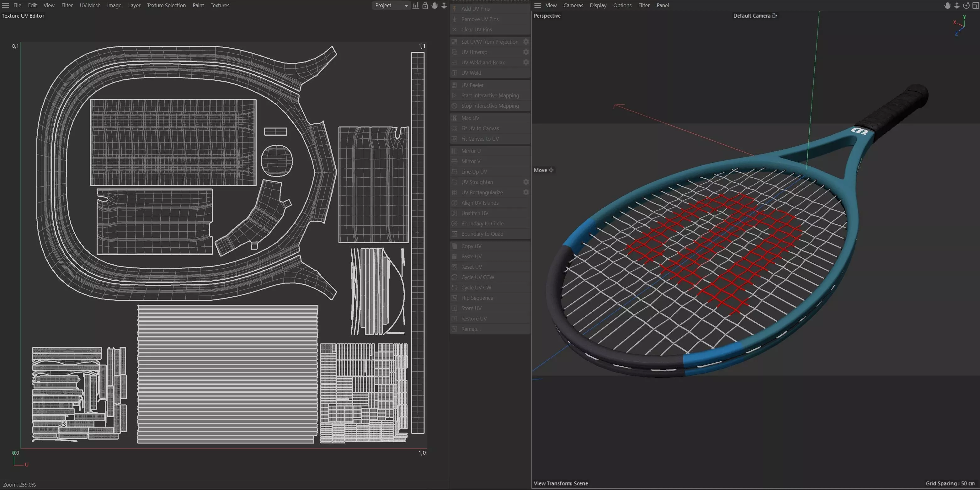Open settings gear for UV Straighten
980x490 pixels.
pyautogui.click(x=526, y=182)
